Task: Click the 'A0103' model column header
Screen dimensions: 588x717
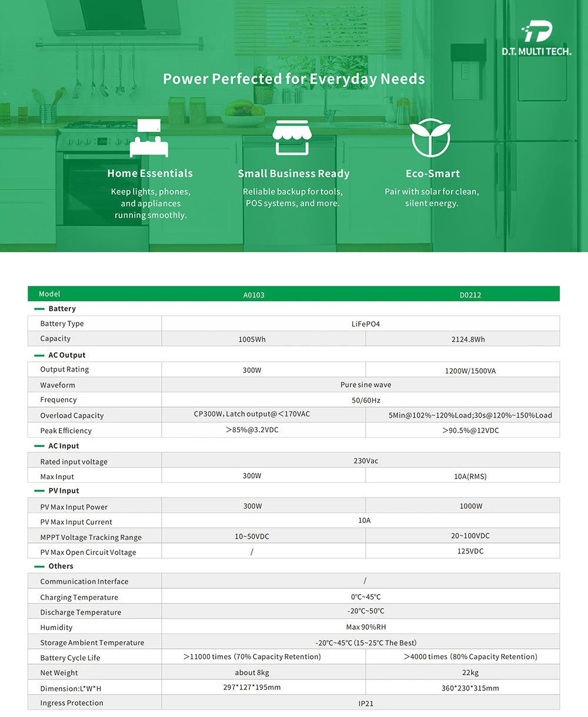Action: click(254, 295)
